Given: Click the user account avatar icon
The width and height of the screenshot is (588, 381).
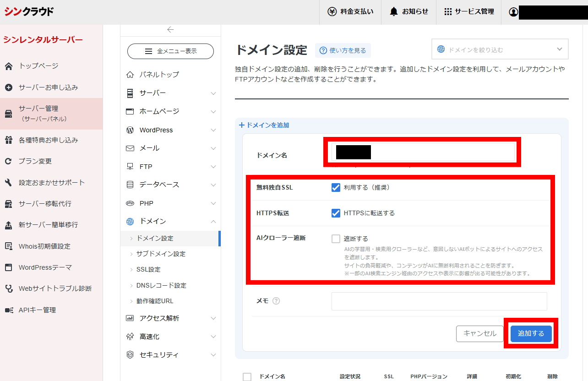Looking at the screenshot, I should click(x=513, y=12).
